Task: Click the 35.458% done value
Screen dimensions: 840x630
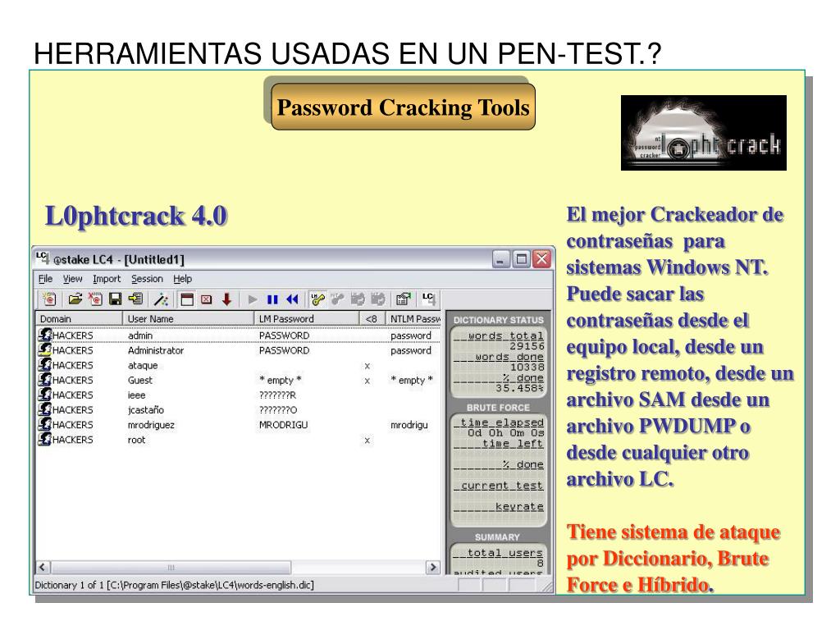Action: pyautogui.click(x=519, y=388)
